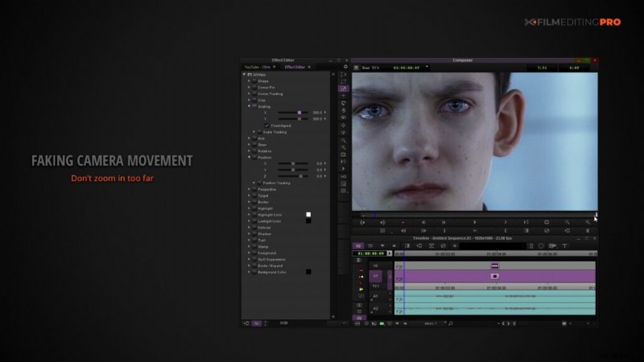Toggle the Crop enable button
The image size is (644, 362).
[254, 100]
